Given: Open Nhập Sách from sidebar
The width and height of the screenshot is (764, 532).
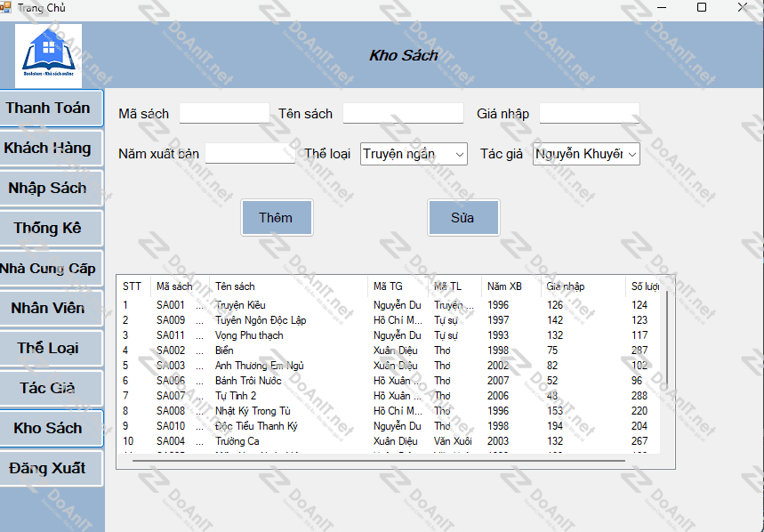Looking at the screenshot, I should point(51,188).
